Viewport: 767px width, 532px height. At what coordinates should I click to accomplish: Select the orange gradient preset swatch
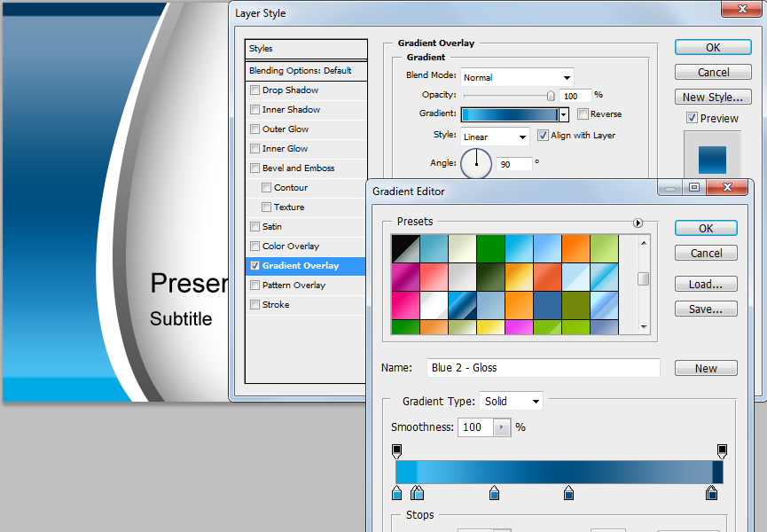tap(575, 247)
